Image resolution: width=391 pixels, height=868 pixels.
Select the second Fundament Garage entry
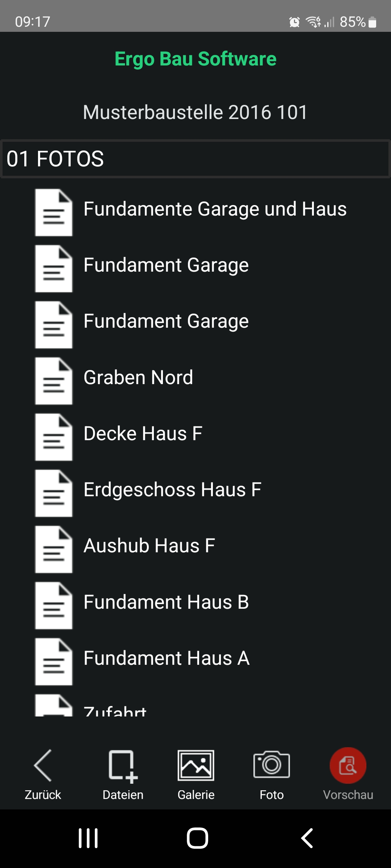coord(166,322)
